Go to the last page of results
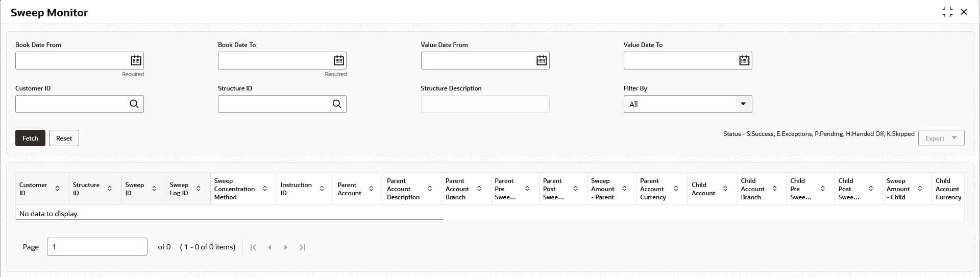 point(302,247)
